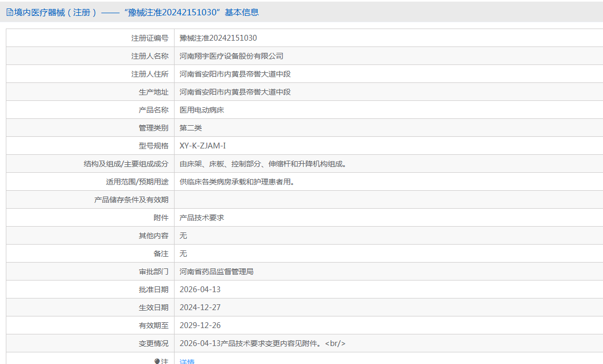This screenshot has height=364, width=603.
Task: Click the usage text 供临床各类病房承载和护理患者用
Action: tap(239, 182)
